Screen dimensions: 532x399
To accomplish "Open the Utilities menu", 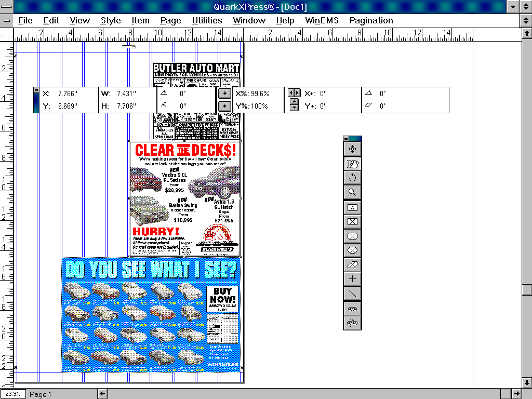I will click(207, 21).
